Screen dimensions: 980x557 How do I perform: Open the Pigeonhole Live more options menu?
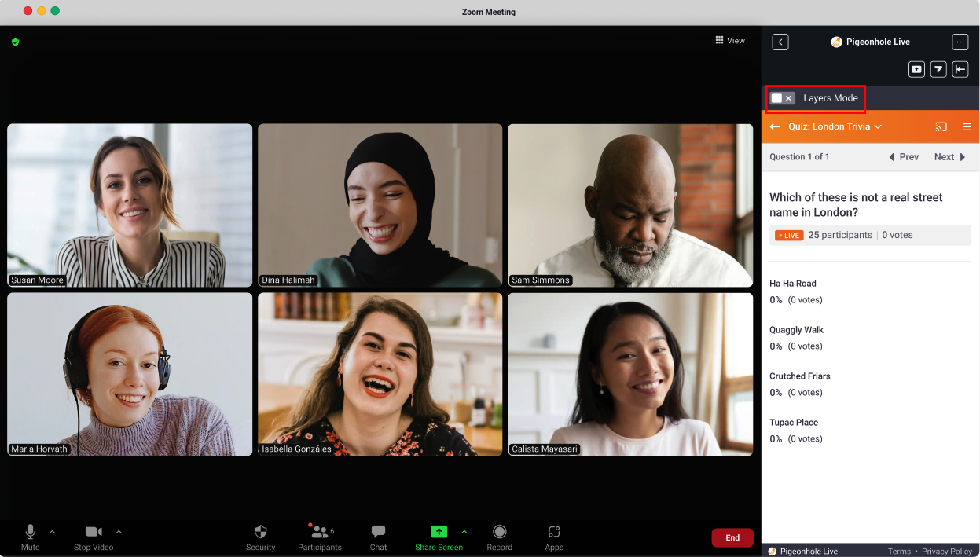click(x=960, y=42)
